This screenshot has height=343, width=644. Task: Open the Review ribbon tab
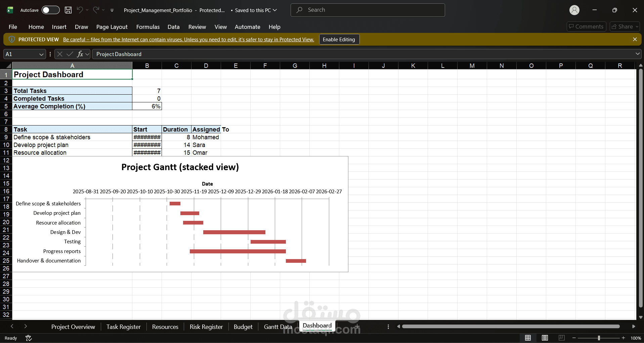[197, 27]
